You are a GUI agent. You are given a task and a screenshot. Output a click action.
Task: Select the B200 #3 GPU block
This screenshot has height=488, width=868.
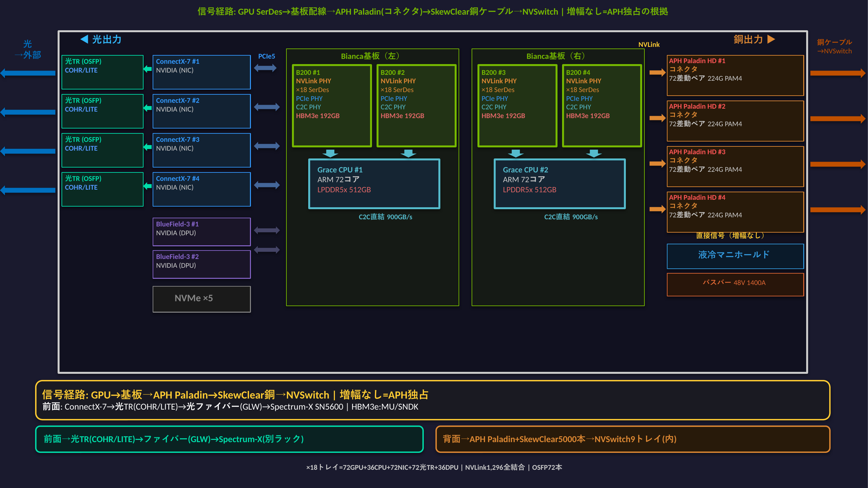click(517, 106)
